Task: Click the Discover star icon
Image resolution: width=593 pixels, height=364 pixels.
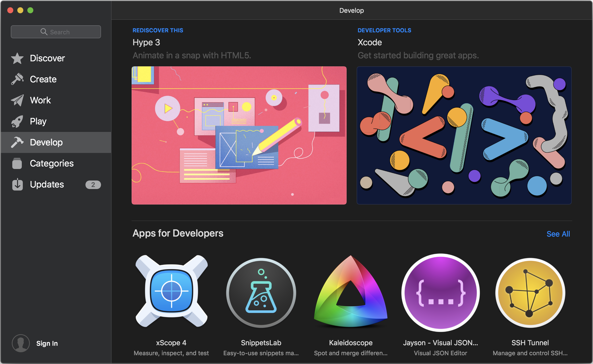Action: (17, 58)
